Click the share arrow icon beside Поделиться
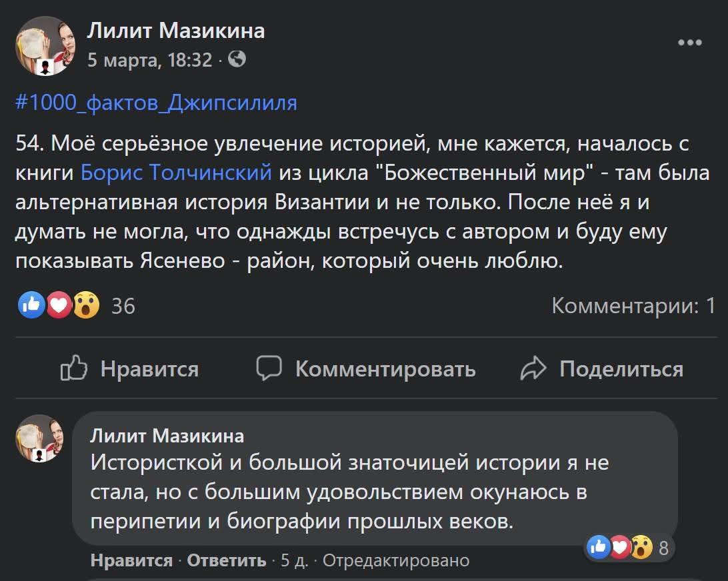This screenshot has width=728, height=581. (x=533, y=368)
